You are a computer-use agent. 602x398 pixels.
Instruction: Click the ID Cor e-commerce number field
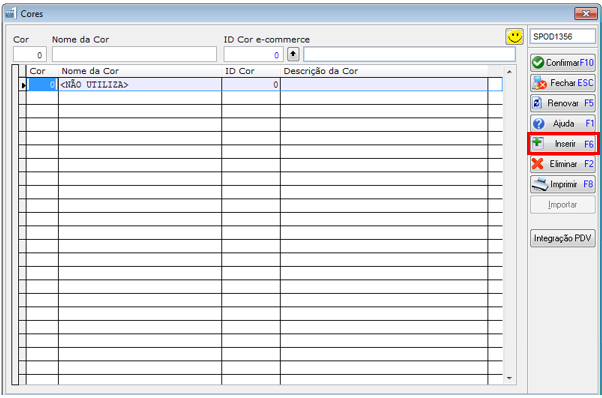coord(253,54)
